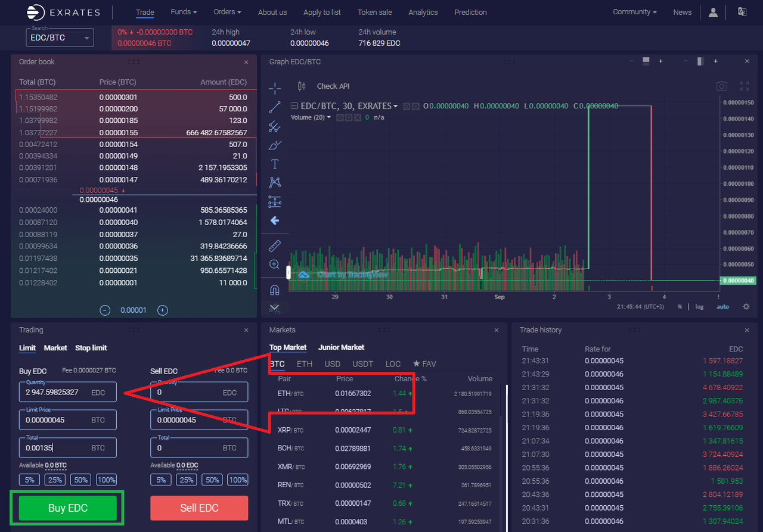Open Apply to list link
763x532 pixels.
coord(322,12)
